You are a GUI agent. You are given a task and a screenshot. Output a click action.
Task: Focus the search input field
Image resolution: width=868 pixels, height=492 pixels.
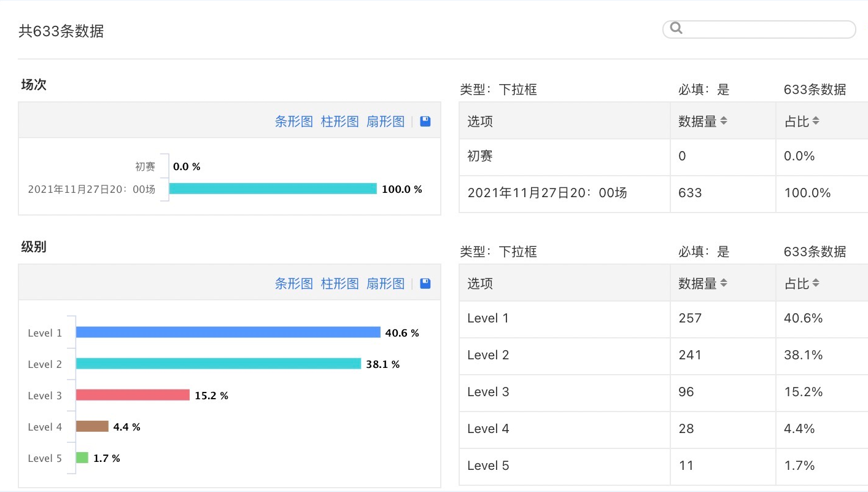[759, 29]
